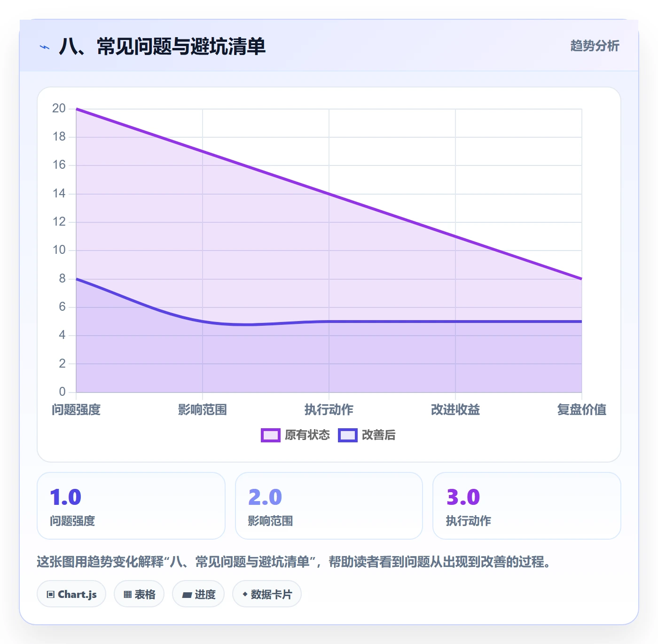Click the square icon in the Chart.js chip
658x644 pixels.
click(51, 595)
